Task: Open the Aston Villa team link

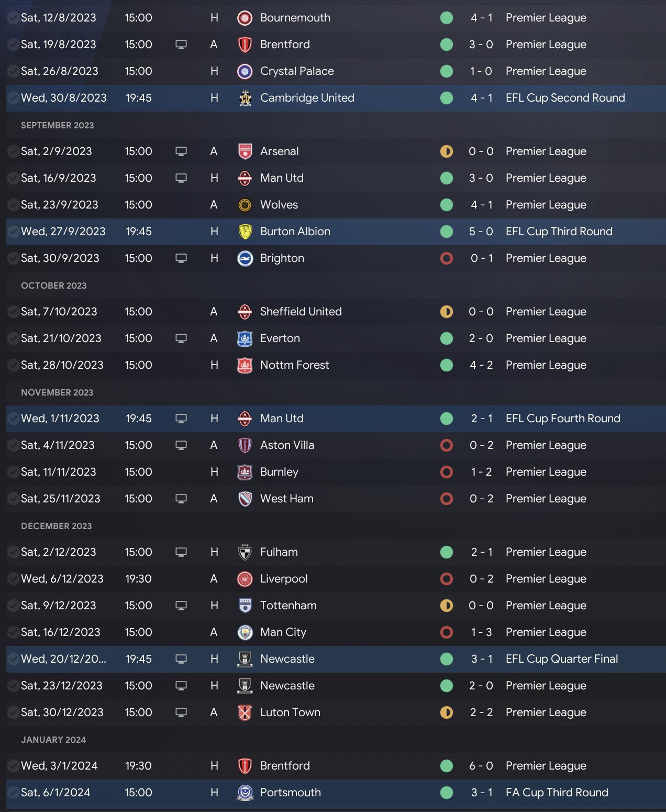Action: 287,445
